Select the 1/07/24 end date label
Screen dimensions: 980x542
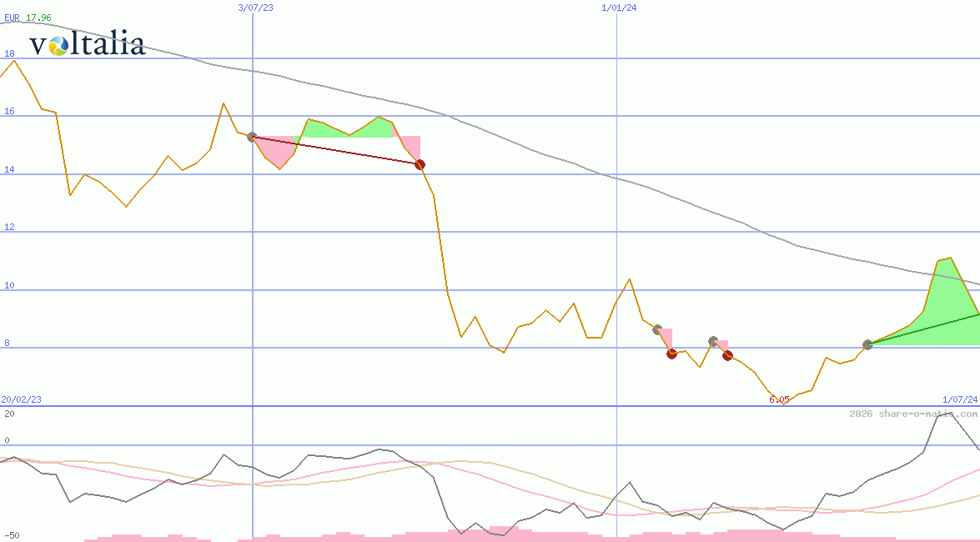[959, 399]
